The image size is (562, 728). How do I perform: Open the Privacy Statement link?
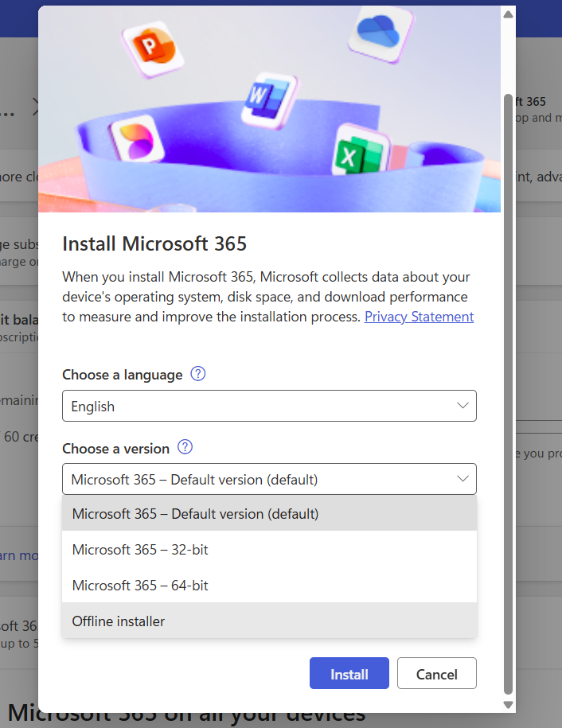[419, 317]
